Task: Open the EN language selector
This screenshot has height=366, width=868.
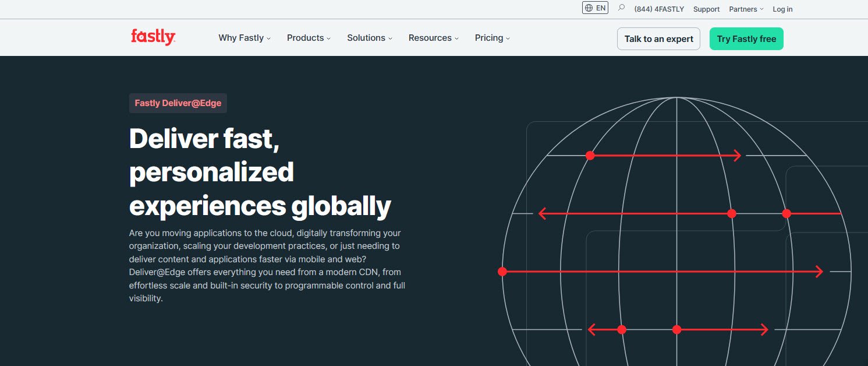Action: tap(595, 8)
